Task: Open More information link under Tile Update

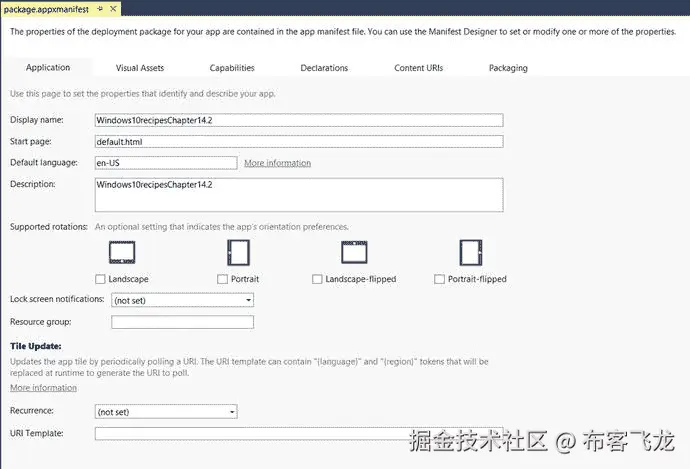Action: coord(43,388)
